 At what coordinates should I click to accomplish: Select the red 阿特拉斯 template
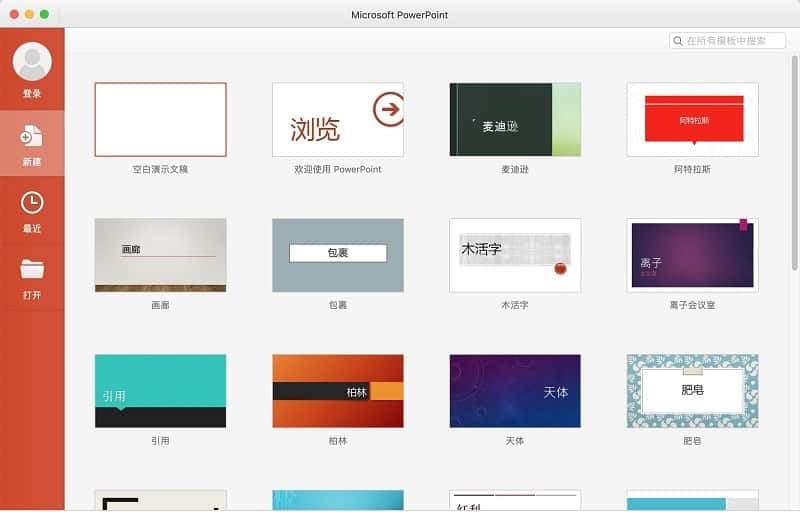coord(692,119)
